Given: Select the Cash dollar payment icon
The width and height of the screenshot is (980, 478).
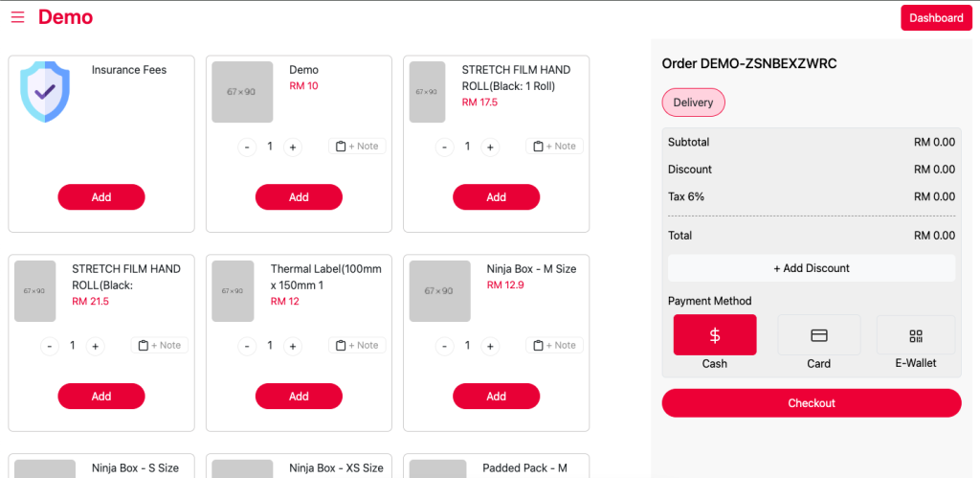Looking at the screenshot, I should (714, 334).
